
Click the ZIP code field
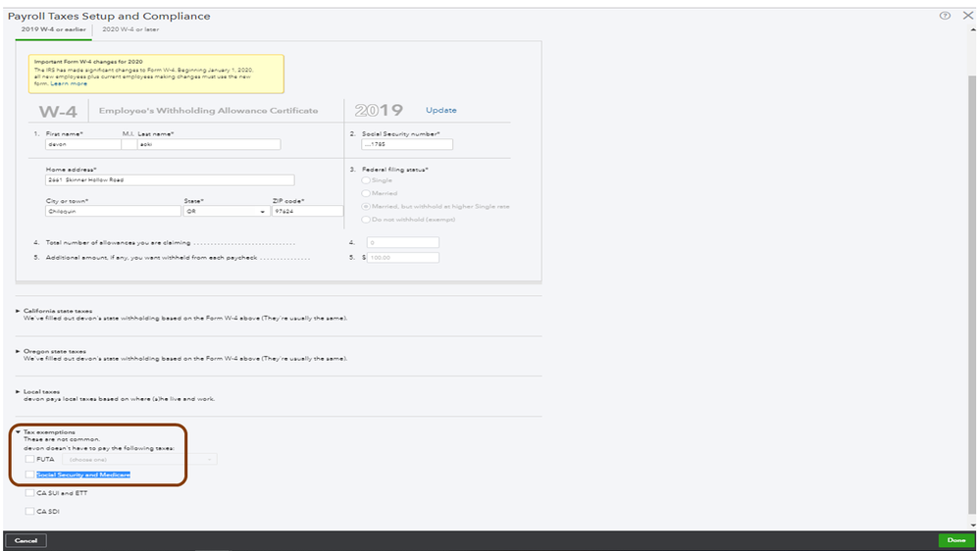[307, 211]
